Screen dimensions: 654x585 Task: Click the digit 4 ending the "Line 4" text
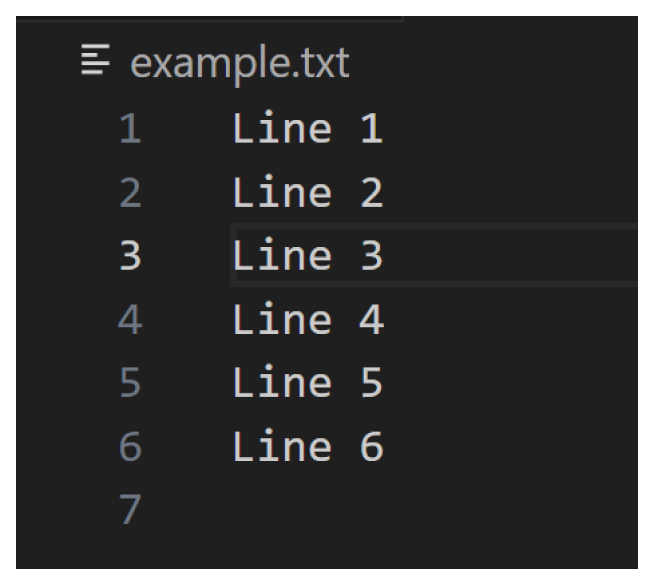(371, 320)
